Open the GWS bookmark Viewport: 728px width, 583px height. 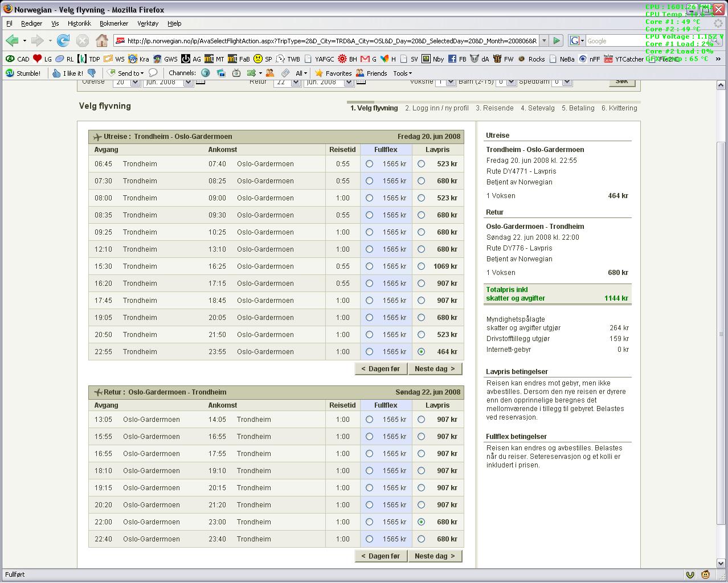(165, 59)
